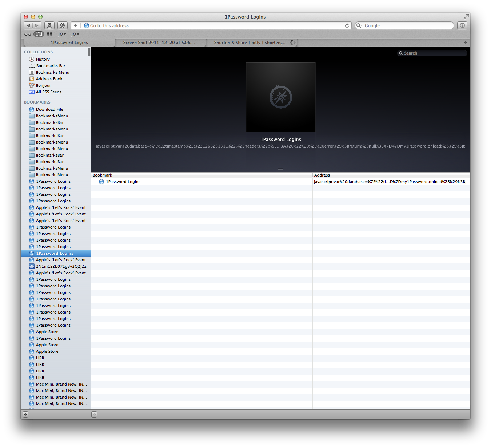491x448 pixels.
Task: Select Bonjour in Collections
Action: [56, 85]
